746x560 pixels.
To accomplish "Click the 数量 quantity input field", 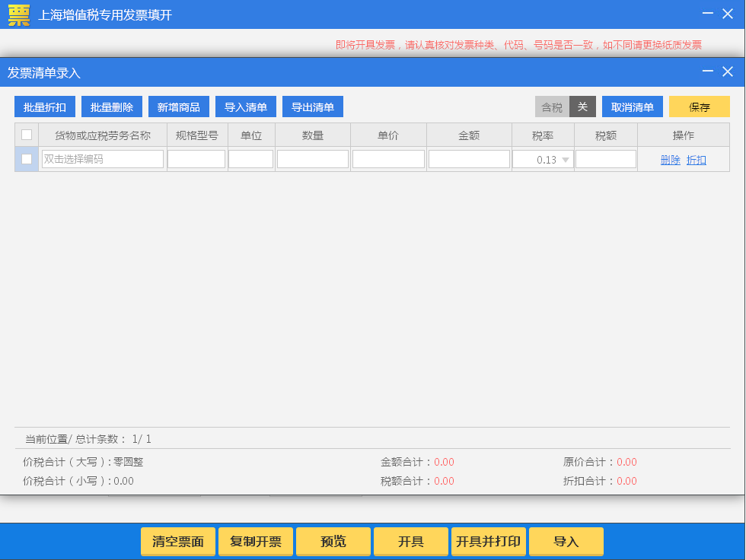I will [313, 159].
